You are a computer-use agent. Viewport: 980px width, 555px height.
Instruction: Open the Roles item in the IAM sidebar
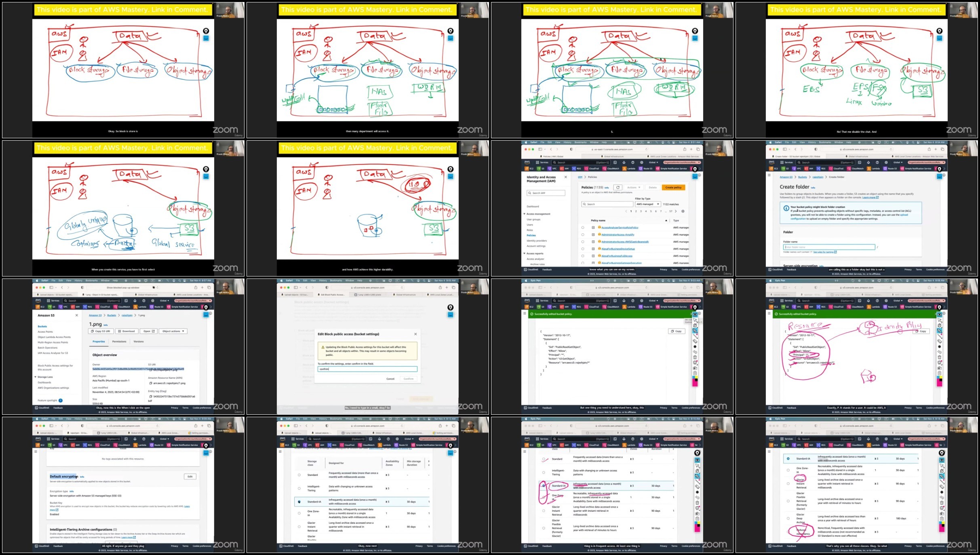click(530, 230)
